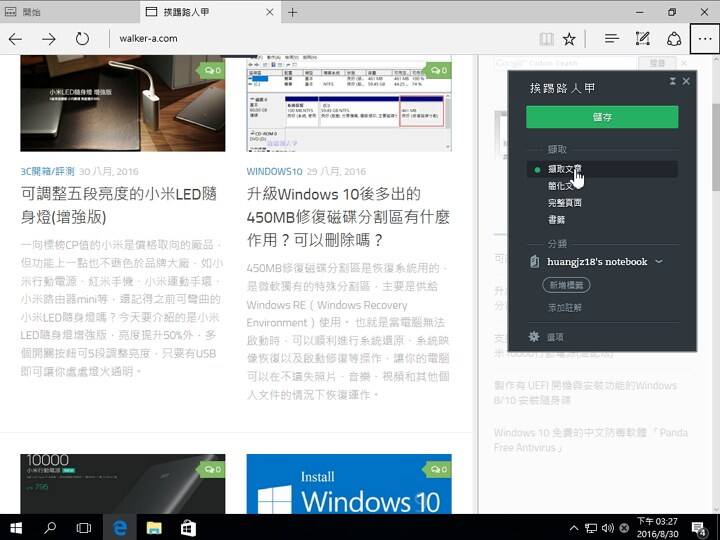Open Make a Web Note pen icon
Viewport: 720px width, 540px height.
(642, 39)
